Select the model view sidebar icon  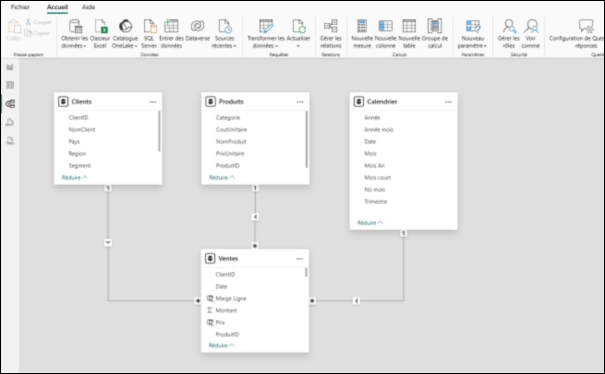coord(10,103)
